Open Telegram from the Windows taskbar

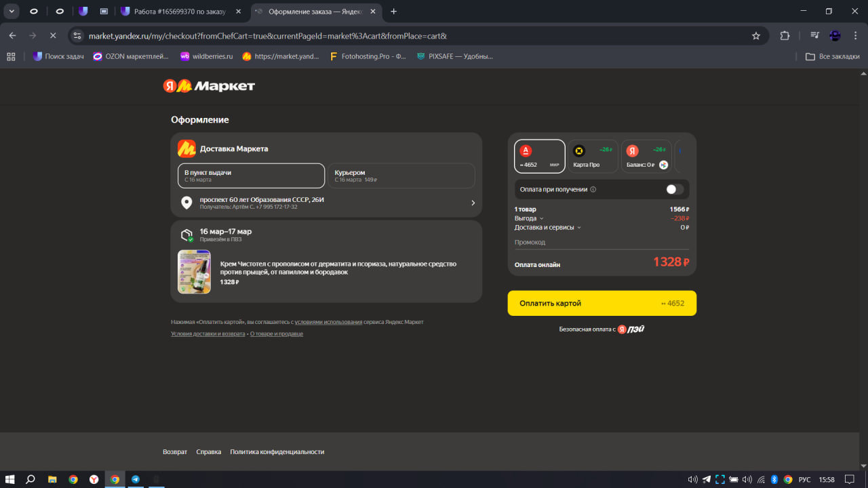click(x=136, y=479)
